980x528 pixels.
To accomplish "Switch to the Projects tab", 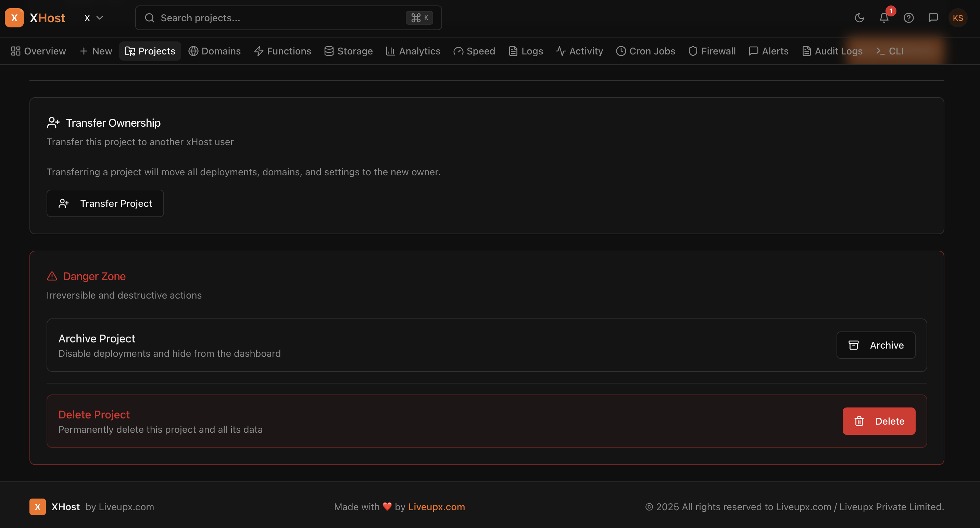I will [x=150, y=51].
